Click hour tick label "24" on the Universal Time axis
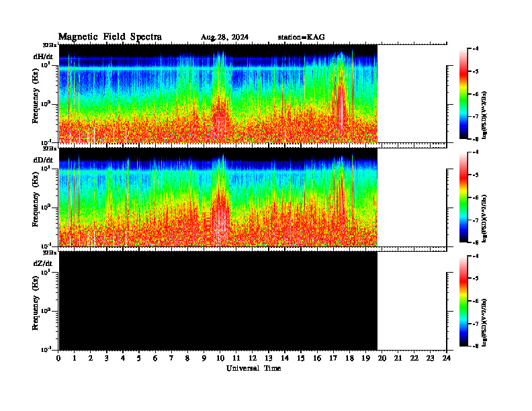The height and width of the screenshot is (411, 532). tap(447, 359)
